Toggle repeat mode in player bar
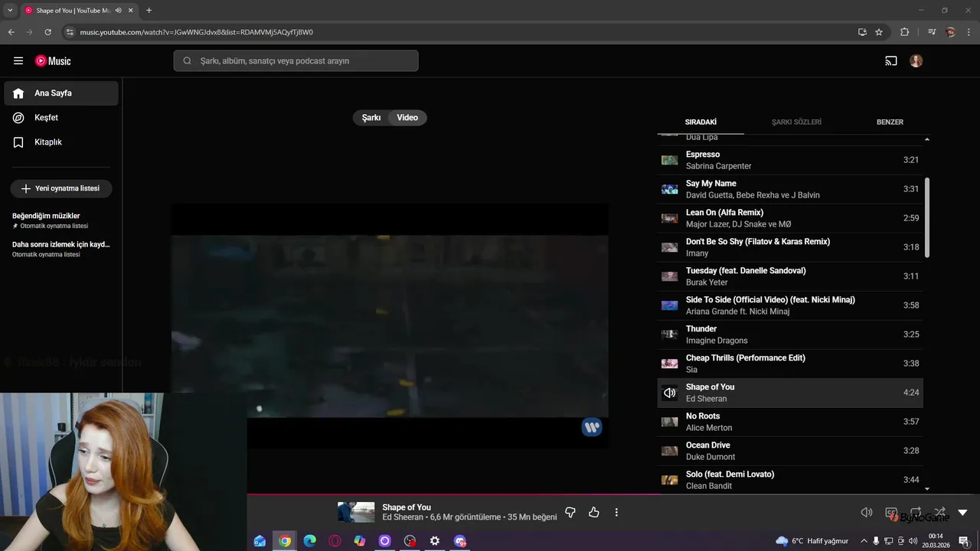 (916, 512)
